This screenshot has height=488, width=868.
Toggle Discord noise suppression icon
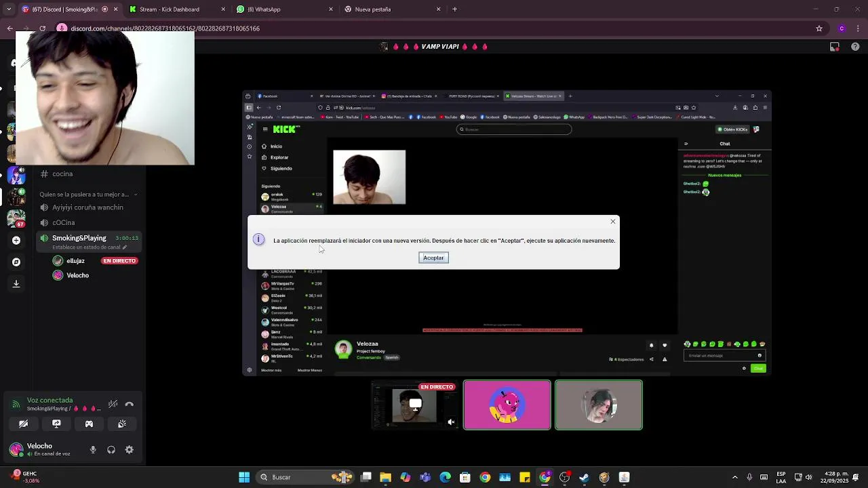pyautogui.click(x=113, y=404)
